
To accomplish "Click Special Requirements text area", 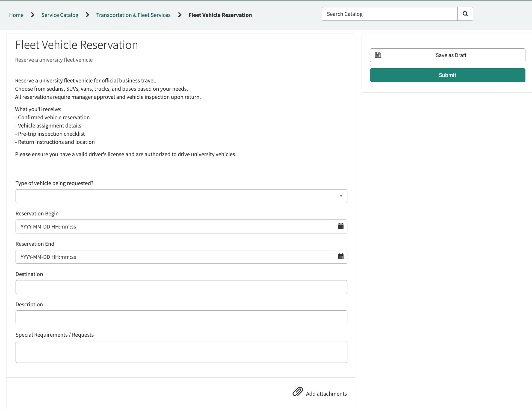I will tap(181, 352).
